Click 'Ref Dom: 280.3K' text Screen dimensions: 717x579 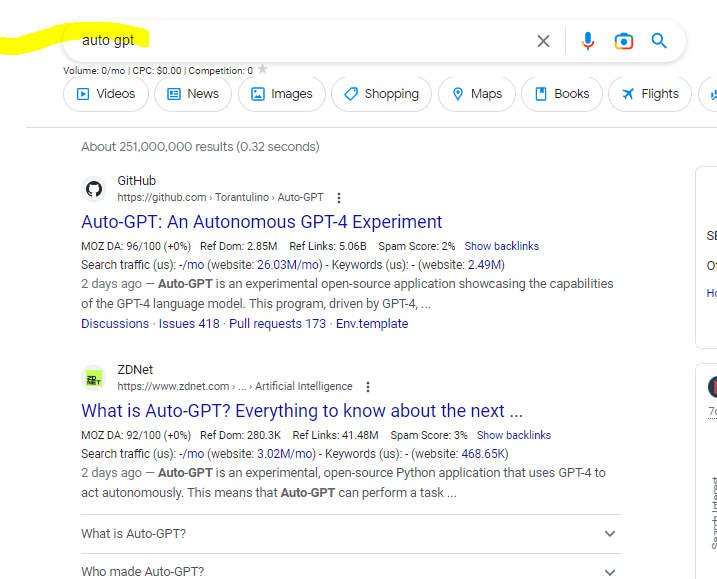coord(241,435)
